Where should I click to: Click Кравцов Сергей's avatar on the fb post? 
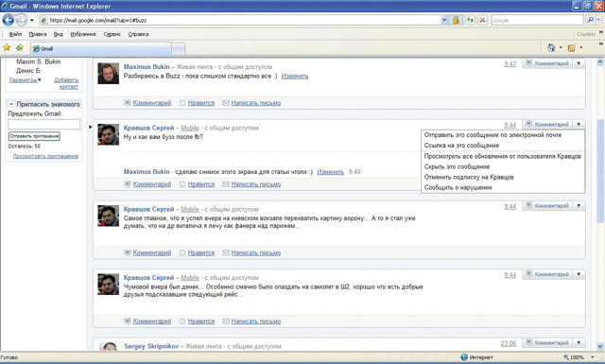[x=108, y=134]
